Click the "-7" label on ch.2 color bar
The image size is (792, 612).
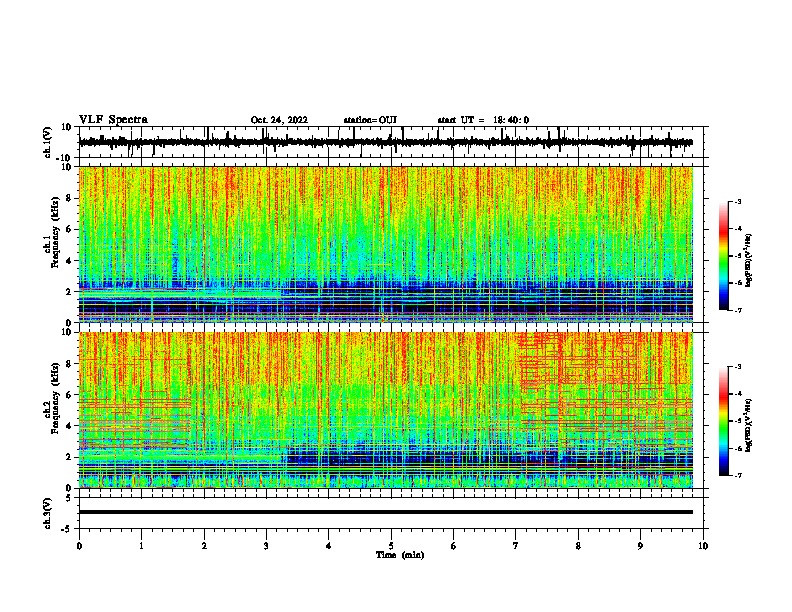[737, 475]
